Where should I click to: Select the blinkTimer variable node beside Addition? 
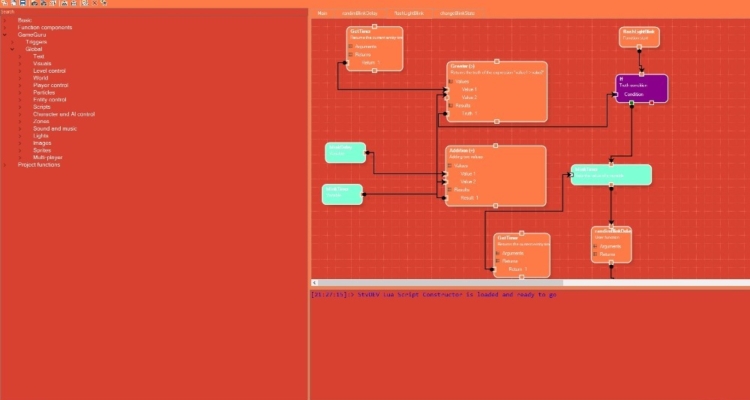point(342,194)
